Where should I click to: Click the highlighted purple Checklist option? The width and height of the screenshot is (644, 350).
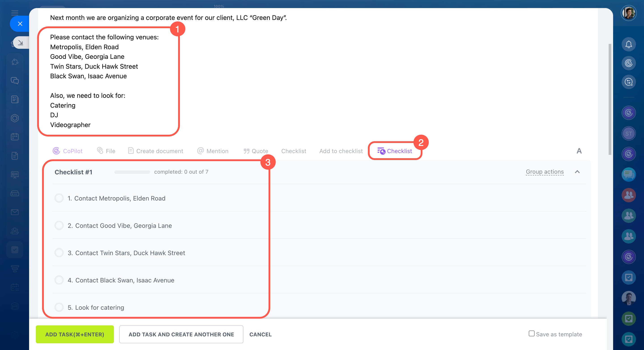tap(395, 151)
